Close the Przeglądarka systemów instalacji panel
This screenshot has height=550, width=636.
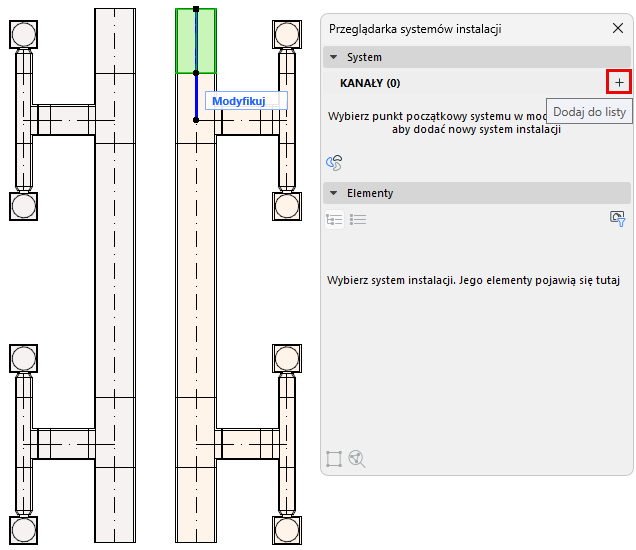617,29
